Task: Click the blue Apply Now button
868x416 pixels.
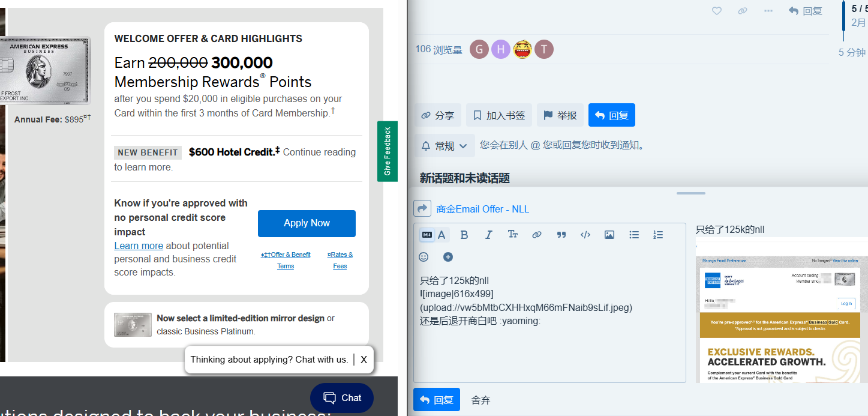Action: (307, 223)
